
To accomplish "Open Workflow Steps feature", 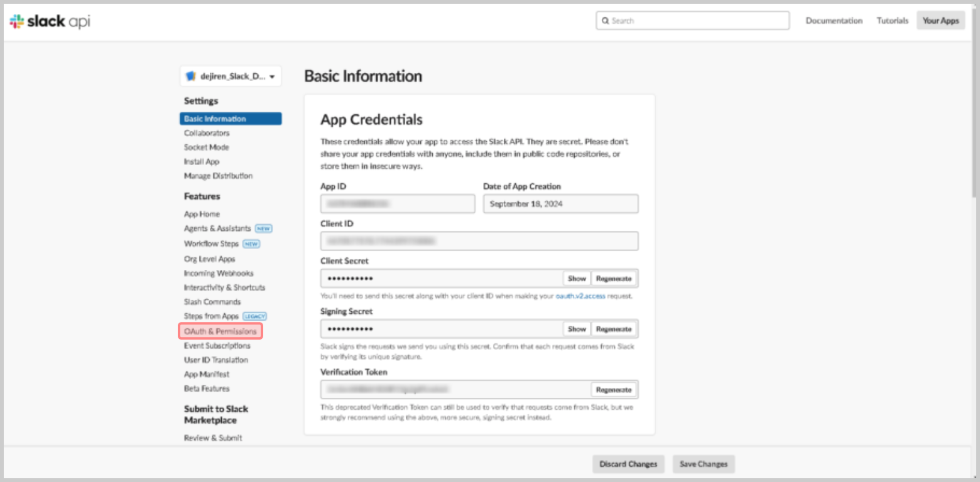I will [x=212, y=244].
